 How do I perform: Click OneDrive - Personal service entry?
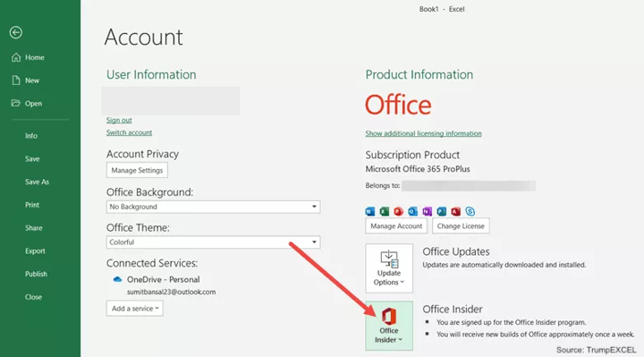(x=163, y=279)
